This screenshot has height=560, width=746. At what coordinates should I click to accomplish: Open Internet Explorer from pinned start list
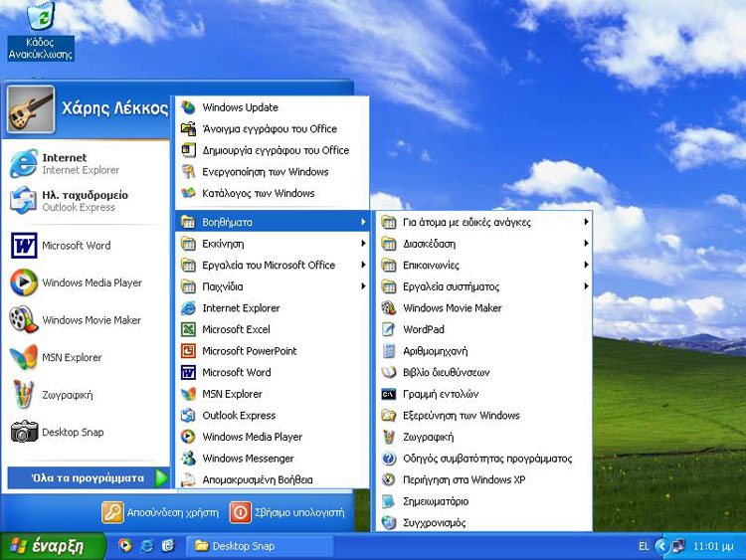coord(86,163)
